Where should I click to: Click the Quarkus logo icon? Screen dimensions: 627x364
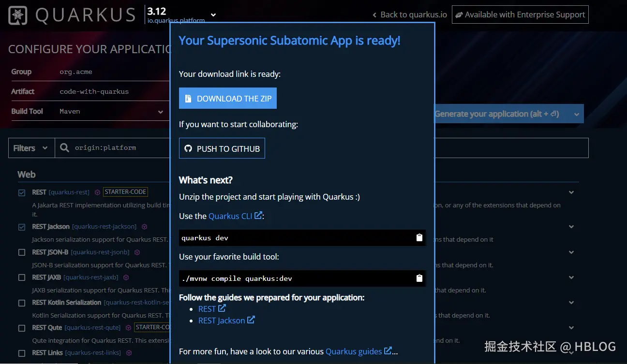pyautogui.click(x=17, y=15)
